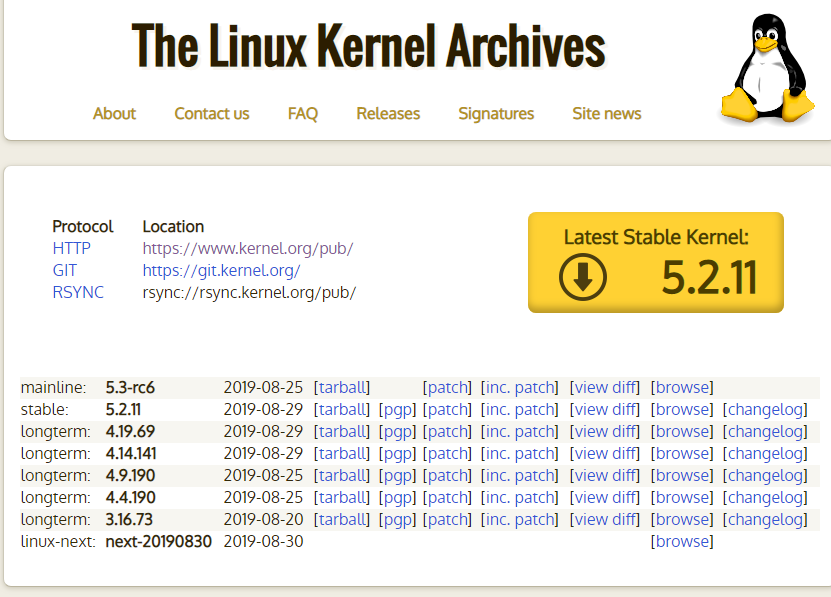
Task: Browse longterm 4.4.190 tree
Action: (682, 498)
